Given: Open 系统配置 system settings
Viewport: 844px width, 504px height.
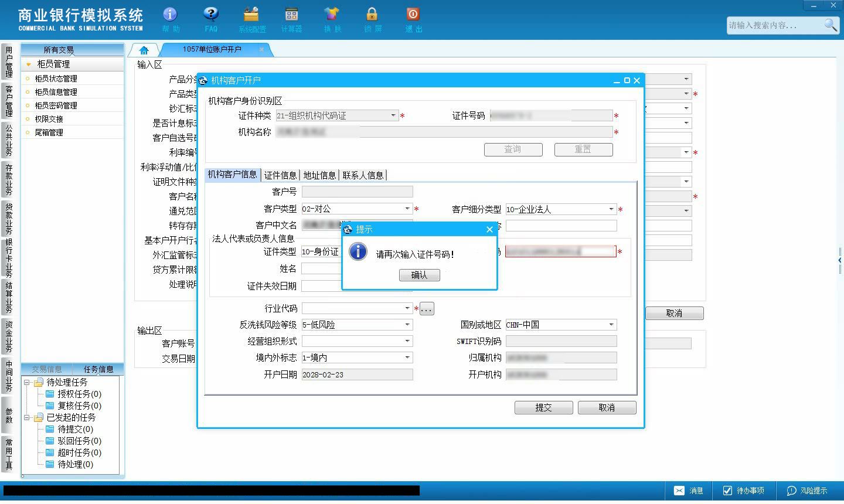Looking at the screenshot, I should [251, 14].
